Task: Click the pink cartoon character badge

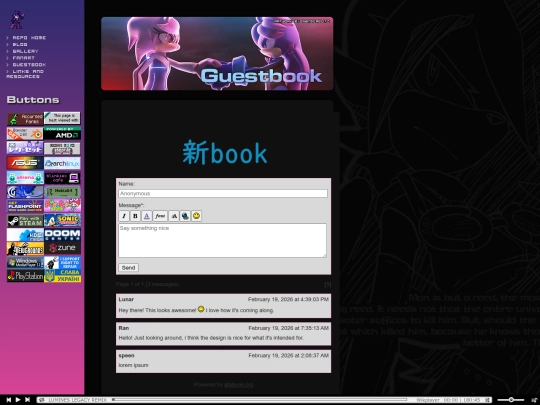Action: tap(62, 206)
